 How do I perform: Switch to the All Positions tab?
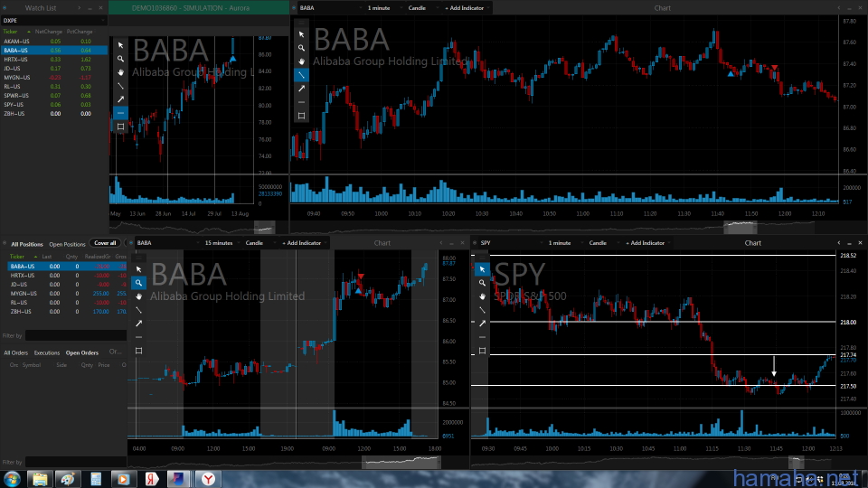coord(26,244)
